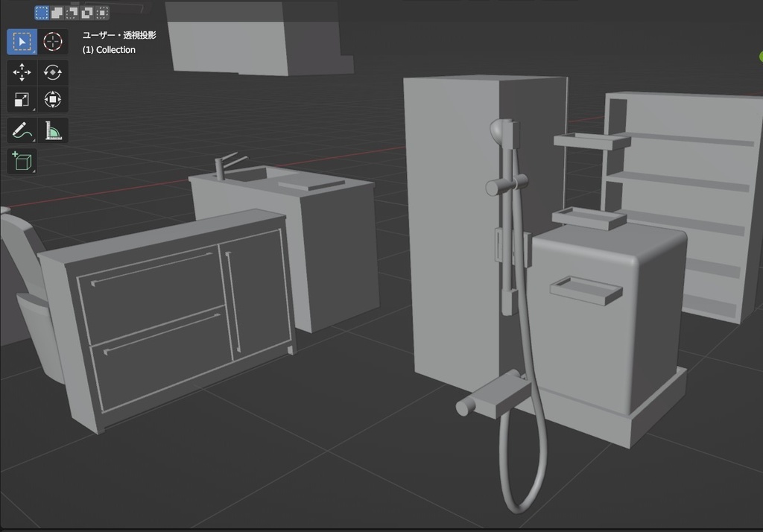Set selection mode to new selection
The height and width of the screenshot is (532, 763).
(42, 13)
